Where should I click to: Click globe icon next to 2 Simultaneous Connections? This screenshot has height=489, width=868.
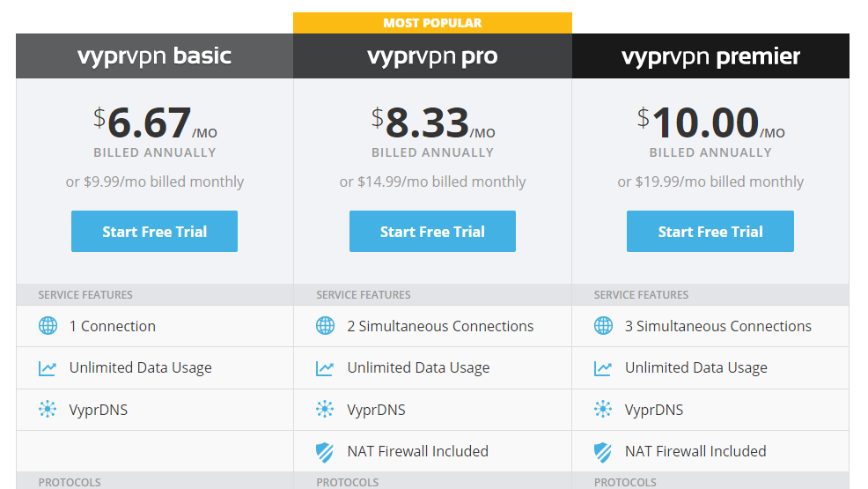pos(325,326)
